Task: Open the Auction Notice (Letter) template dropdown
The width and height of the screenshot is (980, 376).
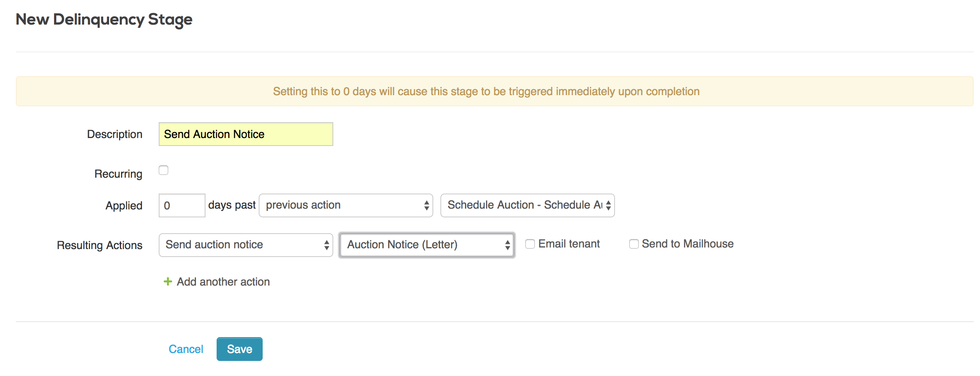Action: coord(427,245)
